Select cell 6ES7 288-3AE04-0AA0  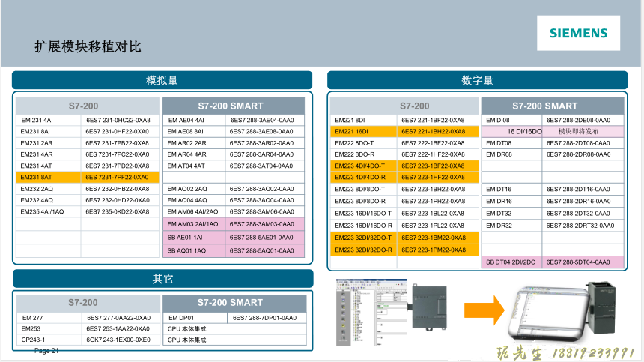[x=265, y=121]
